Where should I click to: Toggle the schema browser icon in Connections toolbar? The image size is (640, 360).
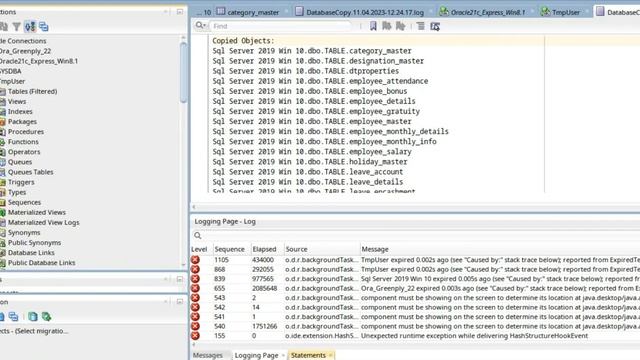tap(30, 27)
